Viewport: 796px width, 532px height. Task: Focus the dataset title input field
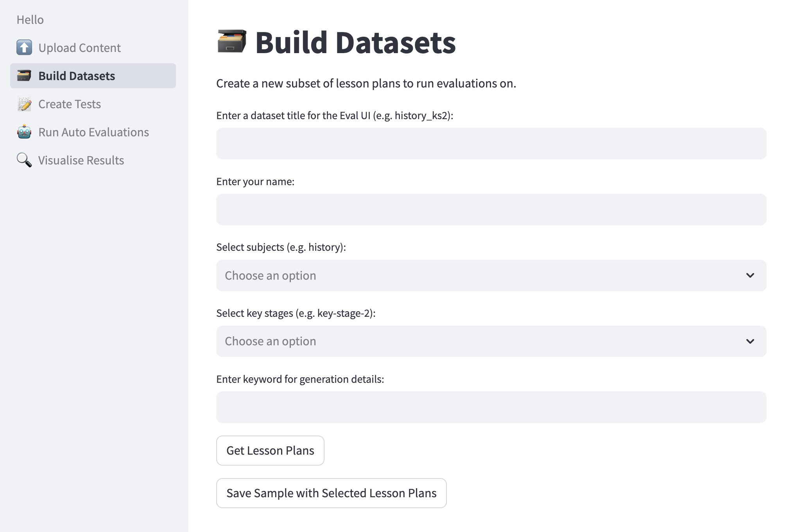click(x=491, y=143)
